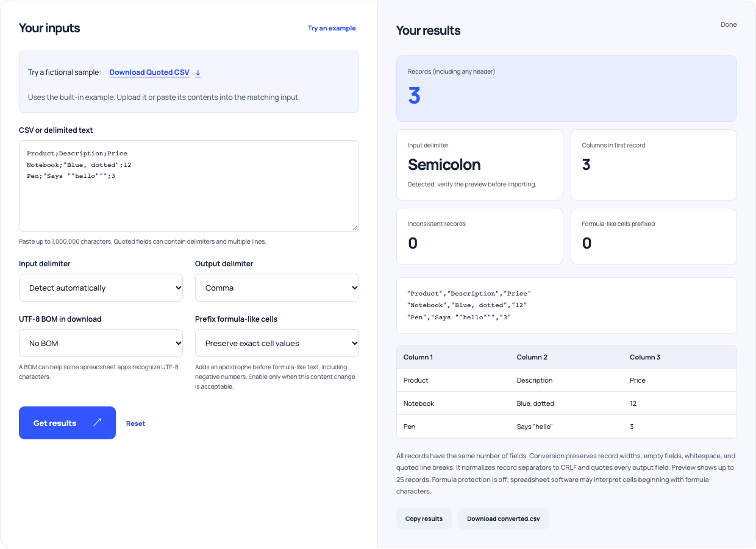Click the converted CSV output text block
Image resolution: width=756 pixels, height=549 pixels.
[x=566, y=305]
